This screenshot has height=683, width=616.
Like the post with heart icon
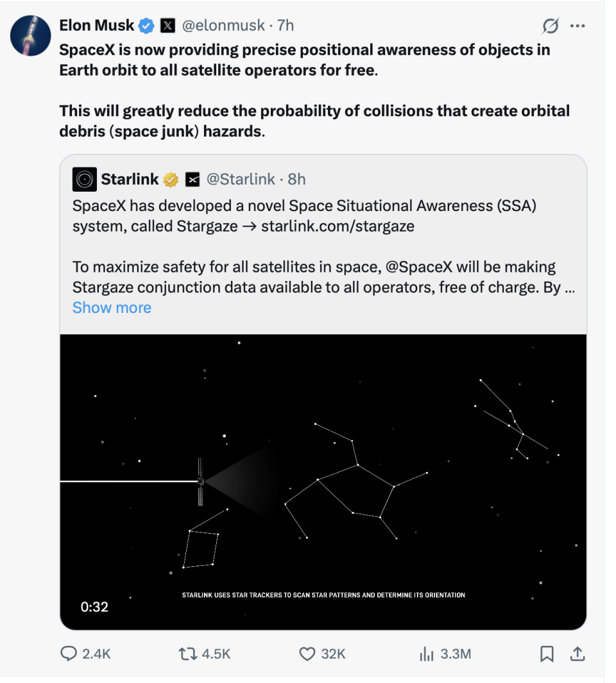307,653
